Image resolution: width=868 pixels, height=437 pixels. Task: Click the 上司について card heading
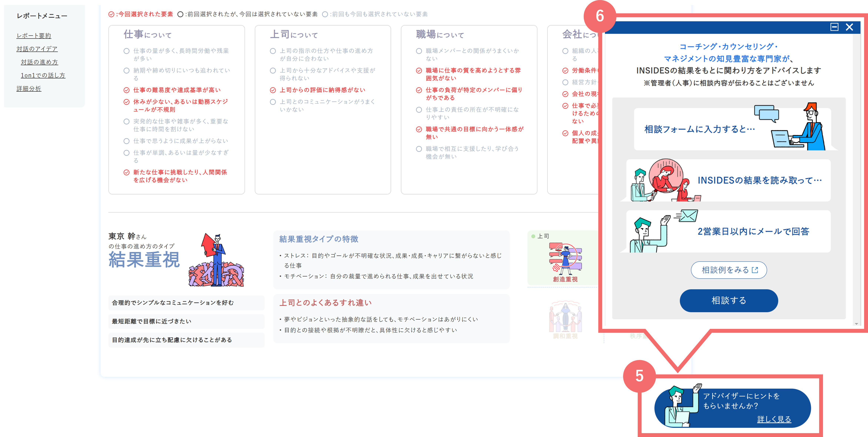point(294,34)
